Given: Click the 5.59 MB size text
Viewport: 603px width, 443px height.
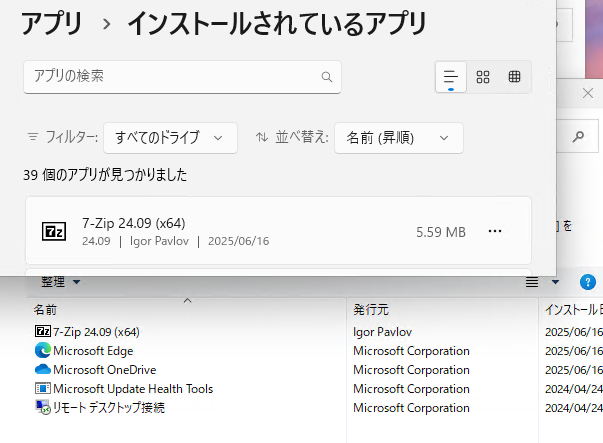Looking at the screenshot, I should click(x=441, y=232).
